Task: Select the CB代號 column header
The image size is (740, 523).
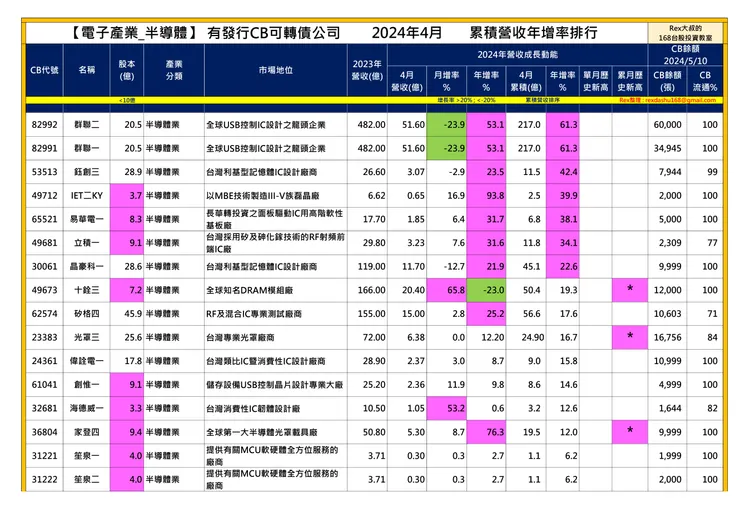Action: click(44, 70)
